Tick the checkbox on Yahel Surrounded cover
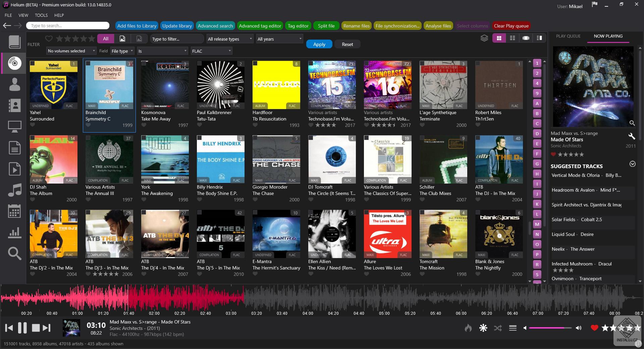Viewport: 644px width, 349px height. coord(33,63)
